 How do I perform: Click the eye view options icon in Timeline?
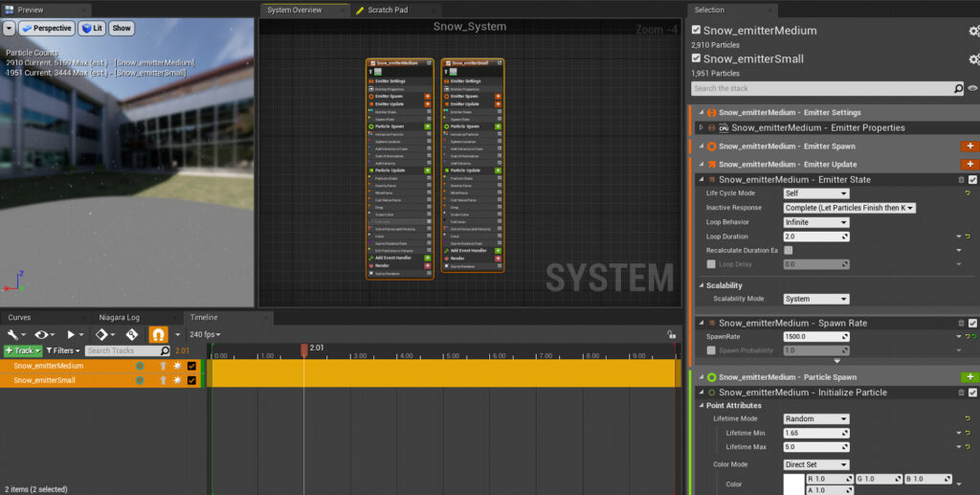pyautogui.click(x=43, y=334)
